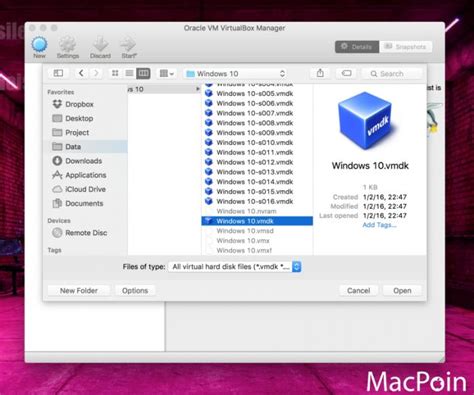The height and width of the screenshot is (395, 474).
Task: Select file Windows 10-s009.vmdk
Action: tap(257, 133)
